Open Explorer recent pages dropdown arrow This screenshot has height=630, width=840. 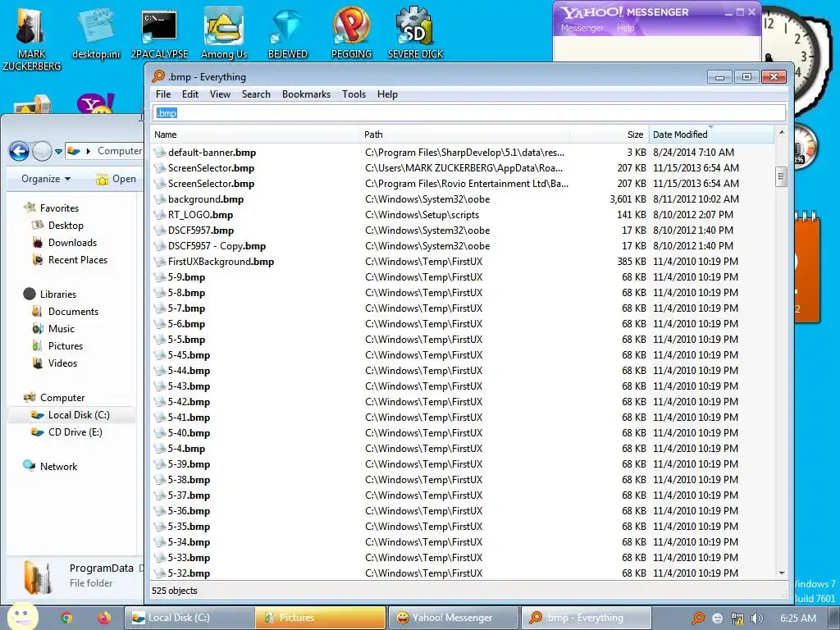[x=58, y=152]
